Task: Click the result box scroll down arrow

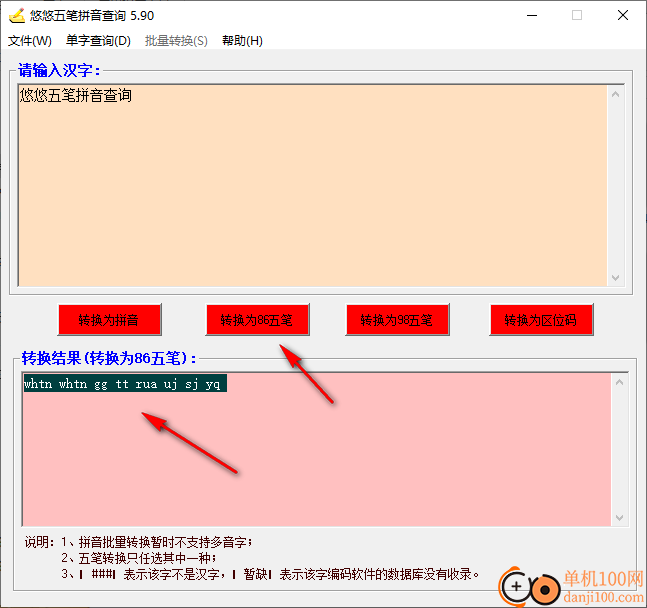Action: pyautogui.click(x=619, y=518)
